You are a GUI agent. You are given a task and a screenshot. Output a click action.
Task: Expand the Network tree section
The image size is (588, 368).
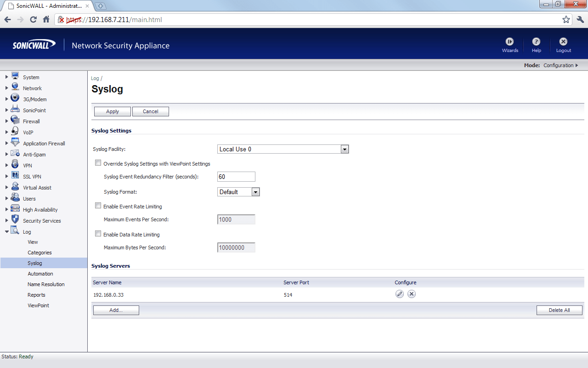click(7, 88)
